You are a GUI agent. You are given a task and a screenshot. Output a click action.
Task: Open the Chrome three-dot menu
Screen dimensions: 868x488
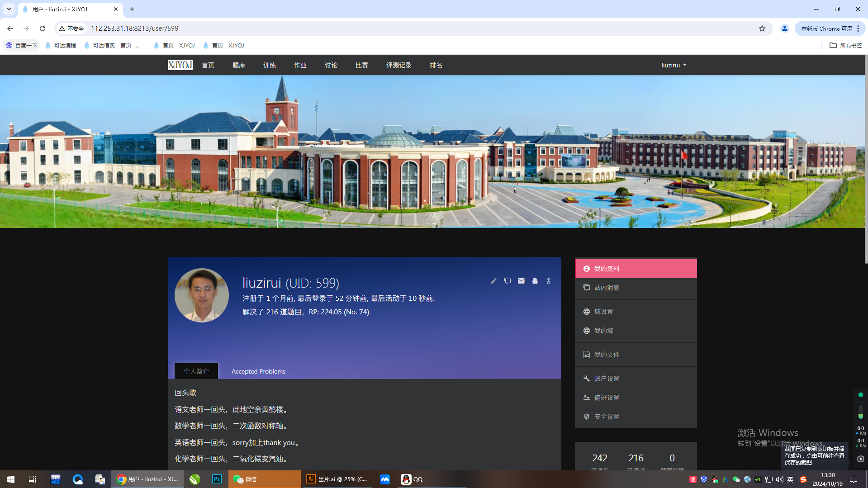tap(858, 28)
